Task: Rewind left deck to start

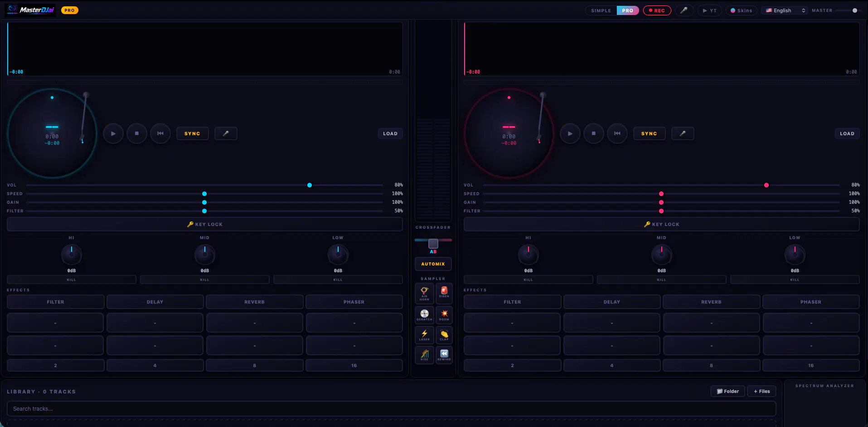Action: click(x=160, y=133)
